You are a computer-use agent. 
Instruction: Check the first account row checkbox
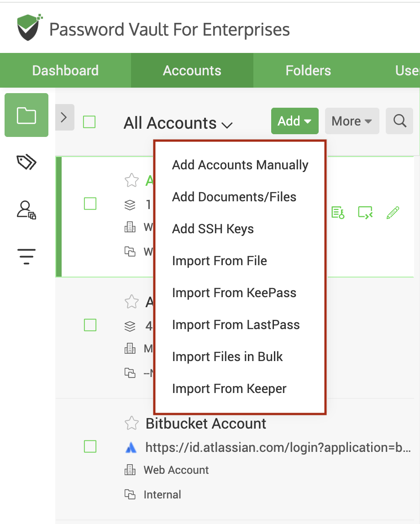tap(90, 204)
